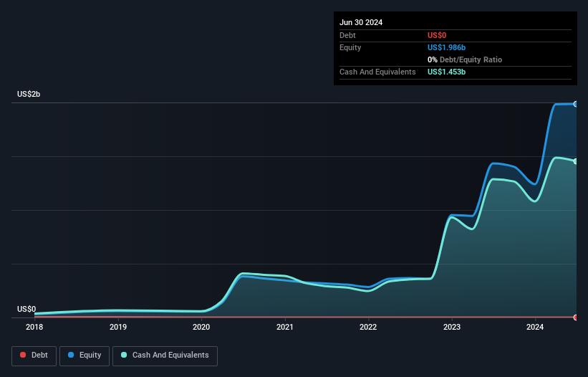Click the Jun 30 2024 tooltip date

pyautogui.click(x=361, y=22)
